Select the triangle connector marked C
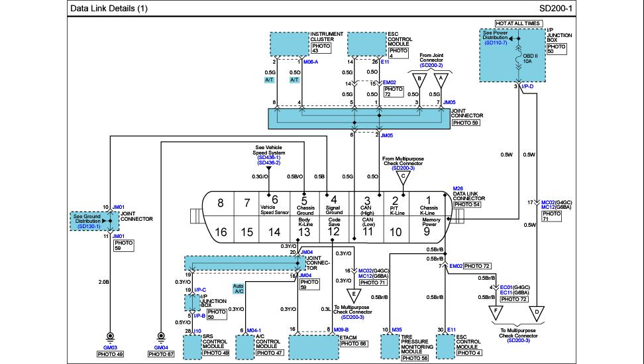This screenshot has width=644, height=364. (x=401, y=177)
